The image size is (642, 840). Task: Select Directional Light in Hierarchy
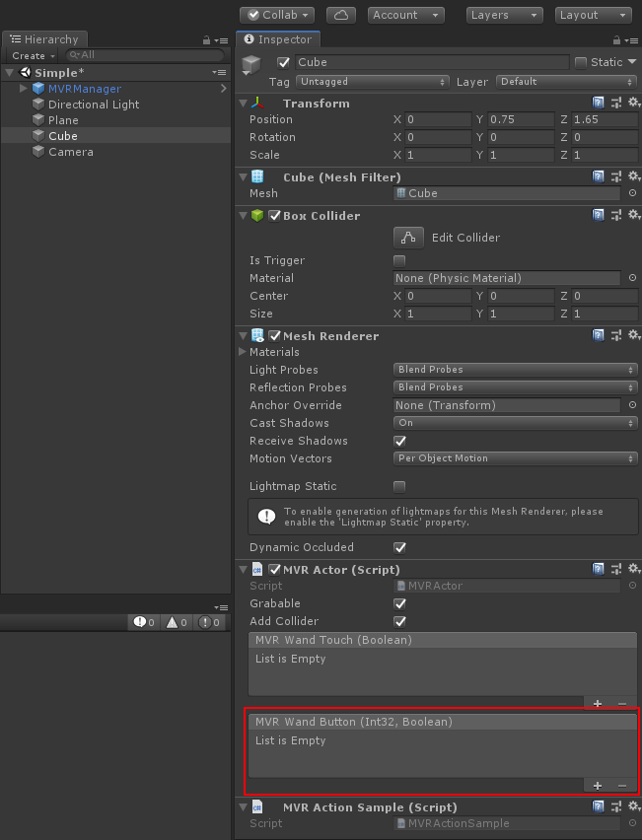click(94, 105)
